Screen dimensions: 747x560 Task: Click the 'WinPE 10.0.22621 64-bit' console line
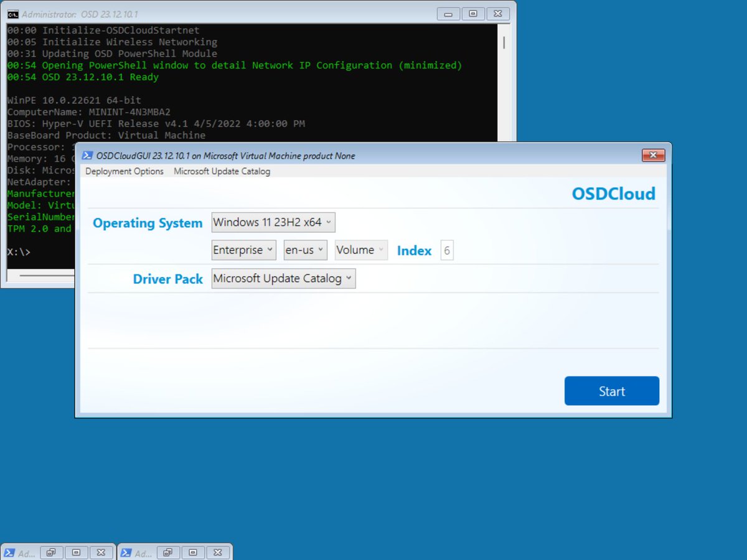[74, 100]
